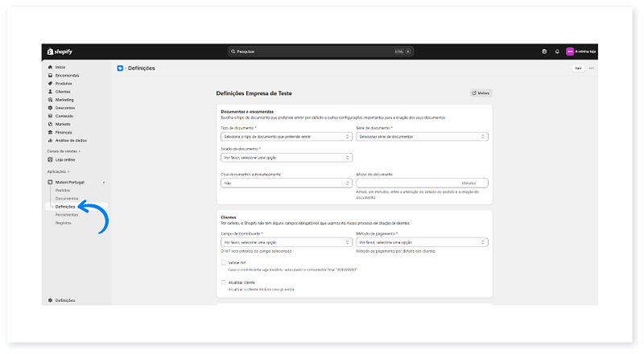644x354 pixels.
Task: Open the notifications bell icon
Action: (557, 51)
